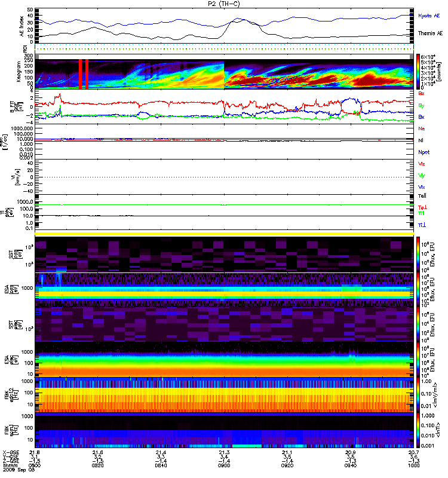Click the 1000 time tick label

pyautogui.click(x=413, y=466)
